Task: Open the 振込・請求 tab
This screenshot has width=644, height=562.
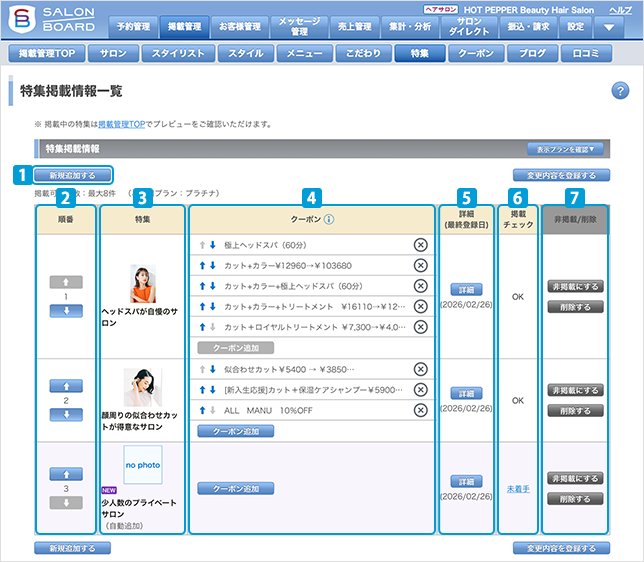Action: (x=529, y=27)
